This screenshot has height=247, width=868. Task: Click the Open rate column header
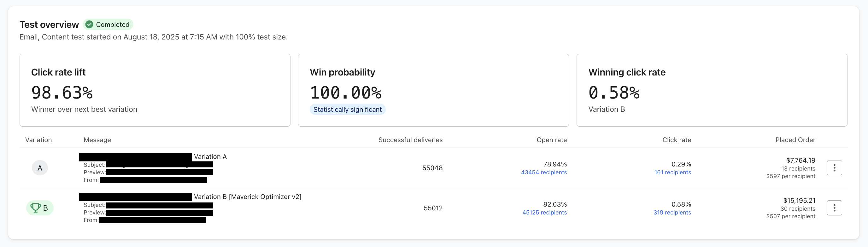tap(552, 140)
